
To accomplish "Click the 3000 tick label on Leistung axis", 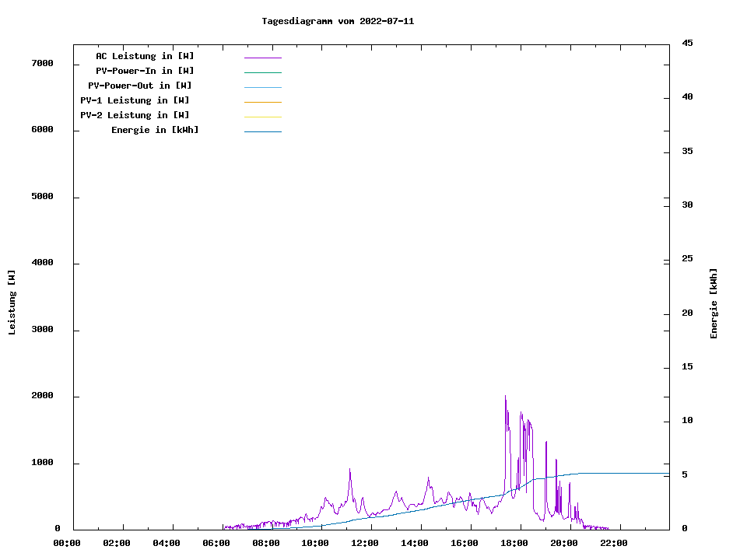I will point(42,330).
